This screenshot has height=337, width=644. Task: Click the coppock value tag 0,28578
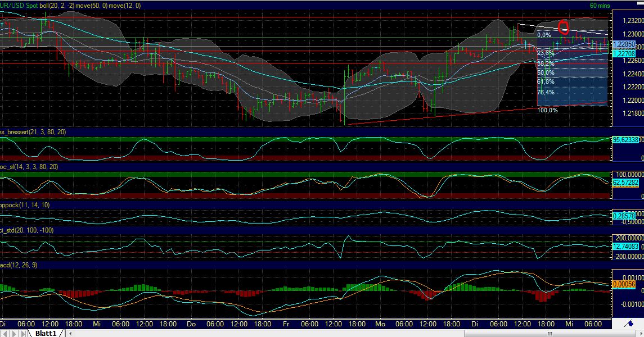tap(624, 215)
